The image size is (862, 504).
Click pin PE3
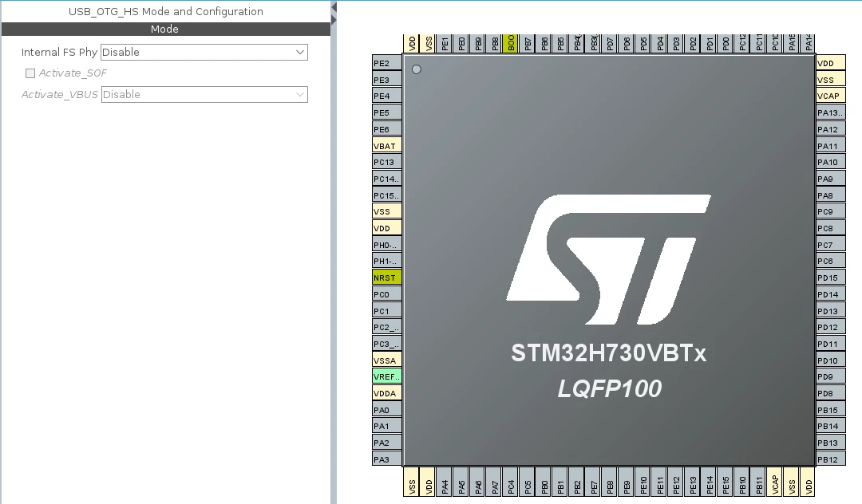(387, 80)
